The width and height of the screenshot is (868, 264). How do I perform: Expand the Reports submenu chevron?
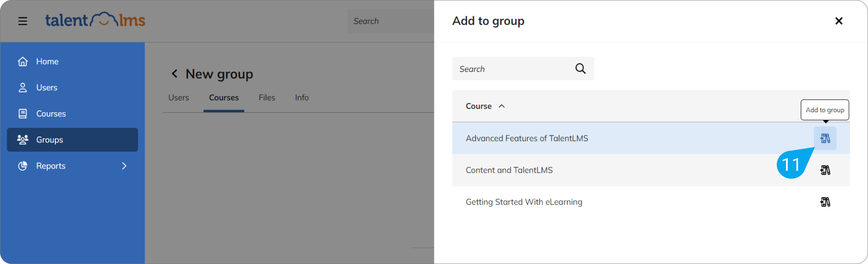point(124,166)
